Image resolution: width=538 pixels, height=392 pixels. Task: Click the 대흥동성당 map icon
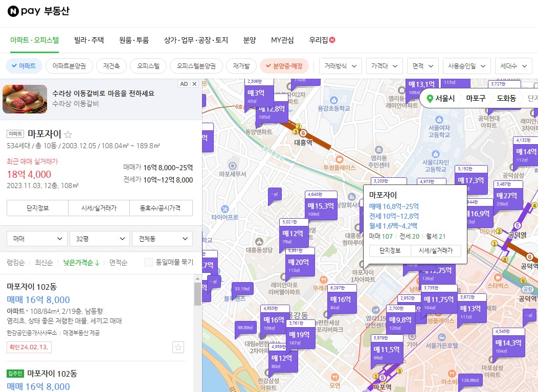click(x=259, y=241)
